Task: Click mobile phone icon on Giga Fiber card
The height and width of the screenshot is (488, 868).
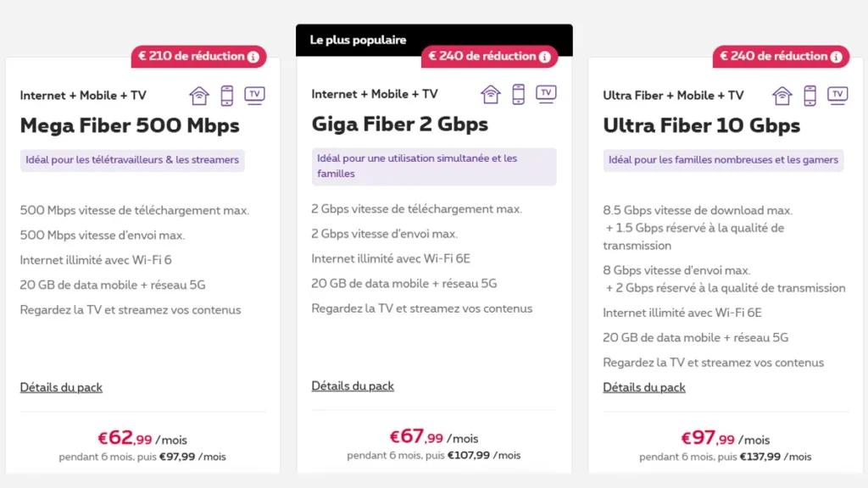Action: click(518, 93)
